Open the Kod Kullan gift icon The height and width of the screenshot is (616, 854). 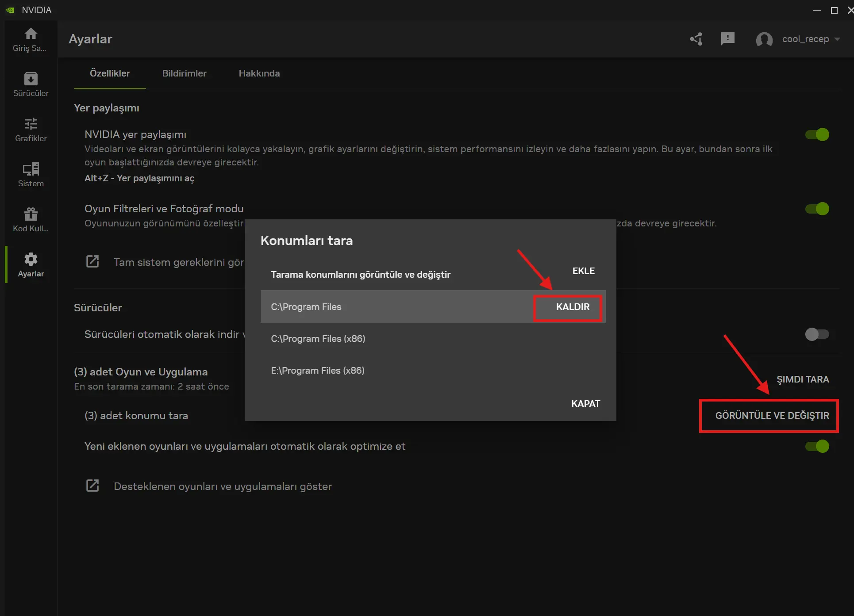point(31,214)
